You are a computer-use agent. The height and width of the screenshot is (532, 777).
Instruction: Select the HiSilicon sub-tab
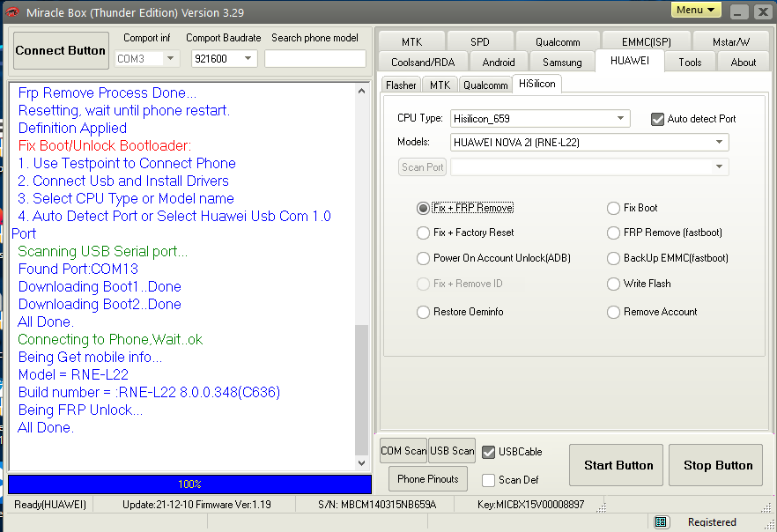[536, 84]
